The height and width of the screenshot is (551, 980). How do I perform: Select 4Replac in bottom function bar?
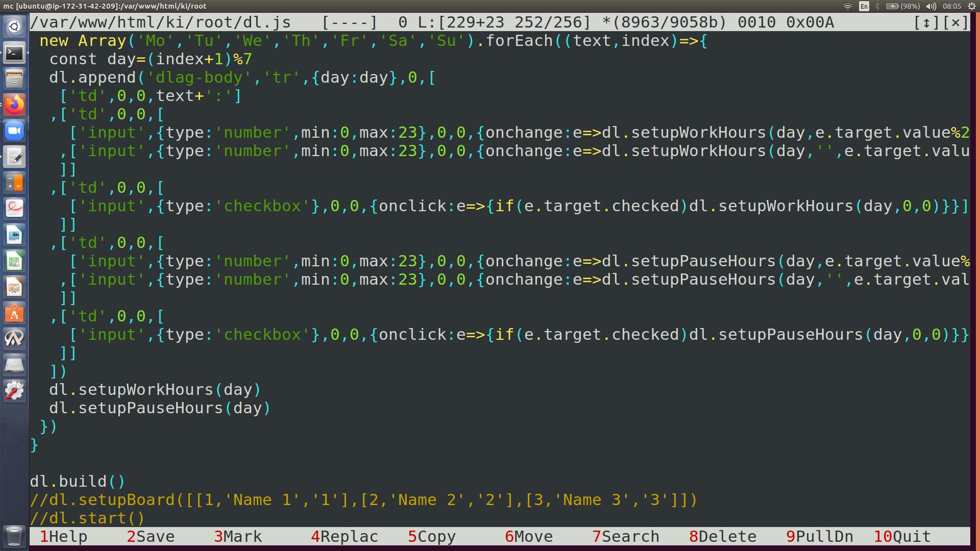[x=344, y=537]
